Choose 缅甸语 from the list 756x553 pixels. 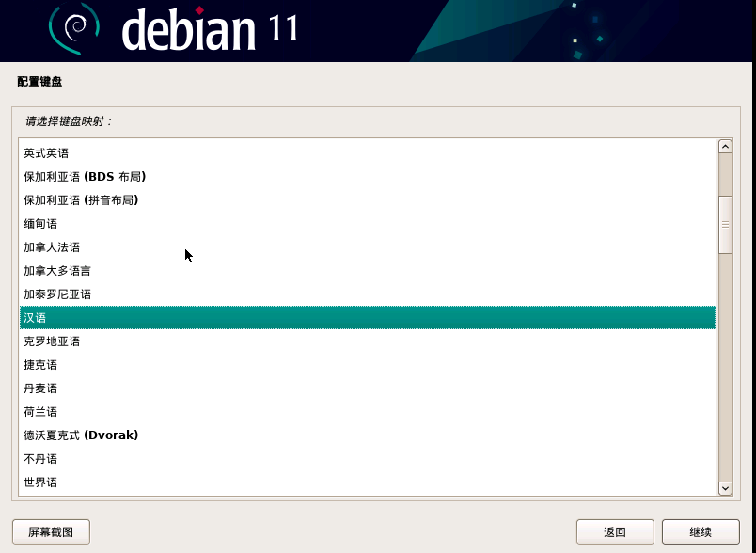tap(368, 224)
